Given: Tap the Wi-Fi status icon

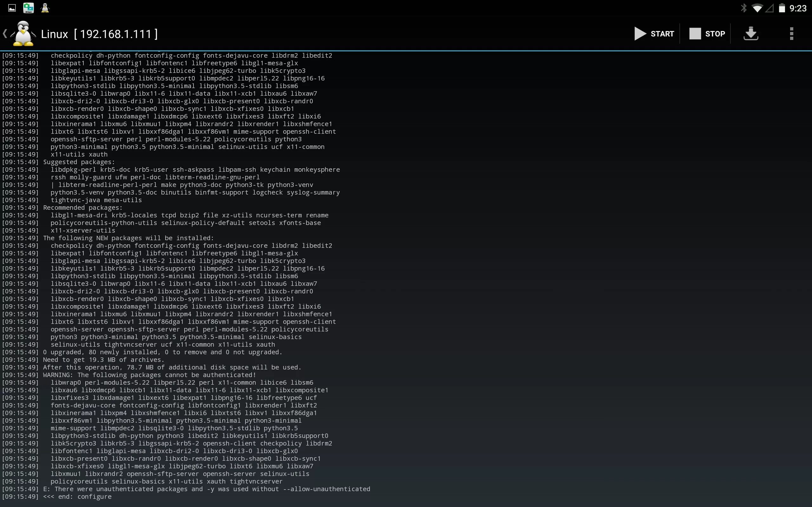Looking at the screenshot, I should pos(757,8).
